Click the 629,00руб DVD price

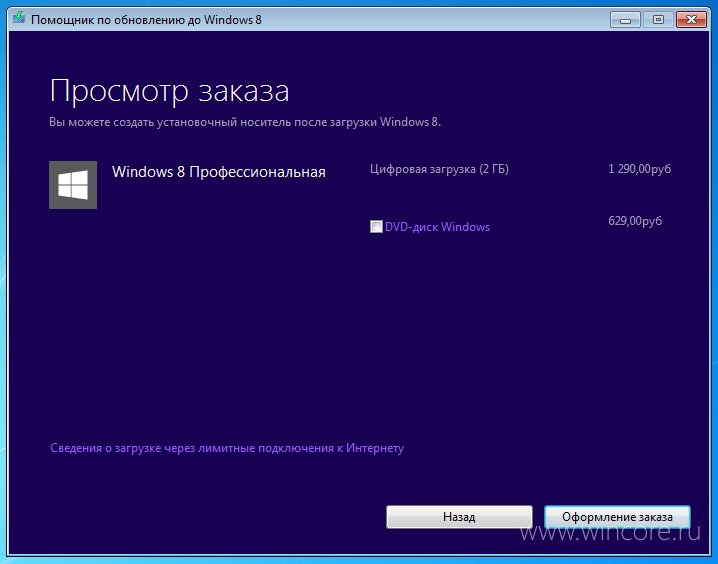[x=635, y=221]
